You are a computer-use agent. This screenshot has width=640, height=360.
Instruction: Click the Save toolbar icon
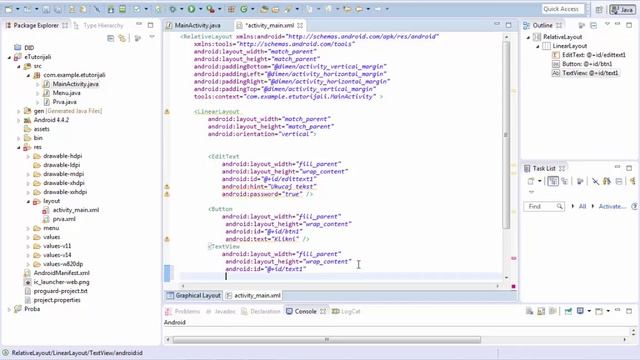pyautogui.click(x=46, y=9)
